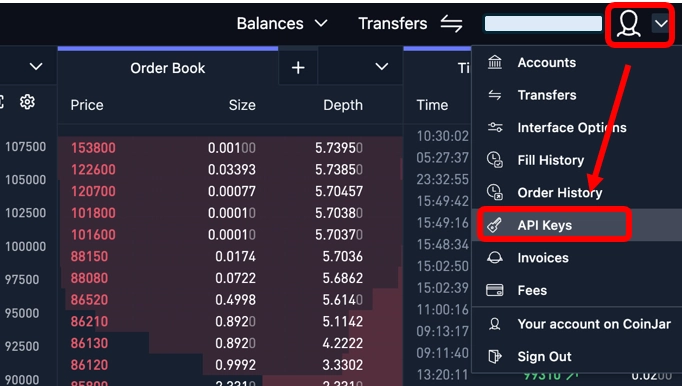
Task: Click the bank icon beside Accounts
Action: [495, 62]
